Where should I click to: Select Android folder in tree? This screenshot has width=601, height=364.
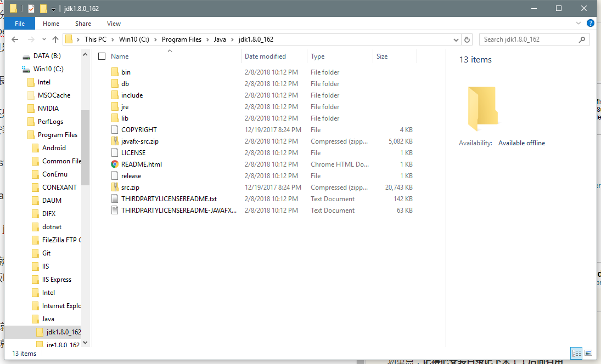54,148
